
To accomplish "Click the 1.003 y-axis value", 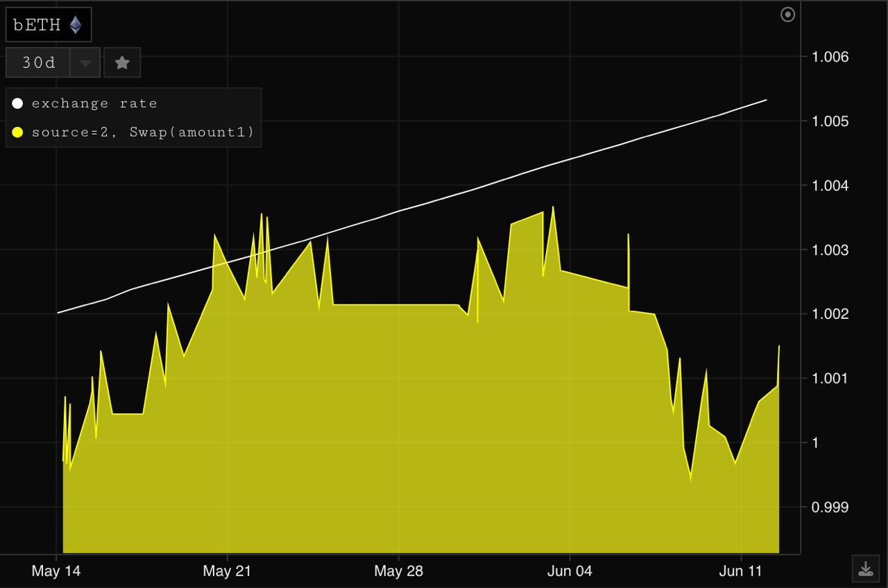I will 830,250.
